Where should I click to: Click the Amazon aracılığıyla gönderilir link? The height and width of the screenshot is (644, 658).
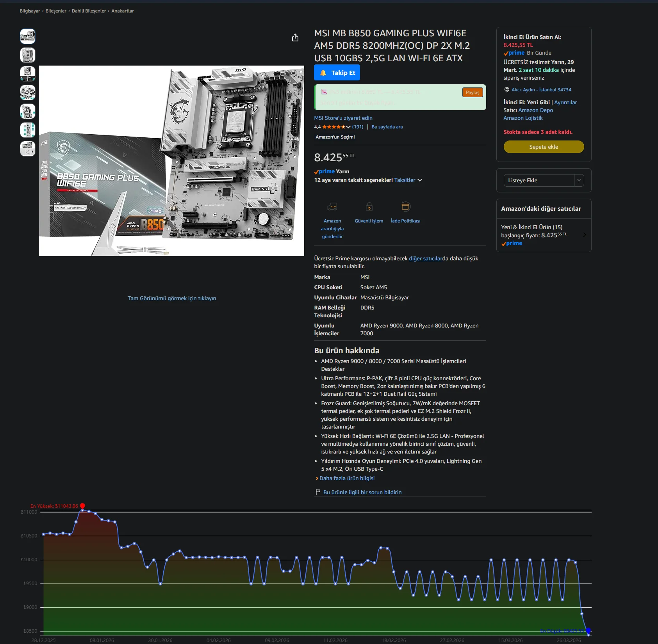[x=332, y=229]
